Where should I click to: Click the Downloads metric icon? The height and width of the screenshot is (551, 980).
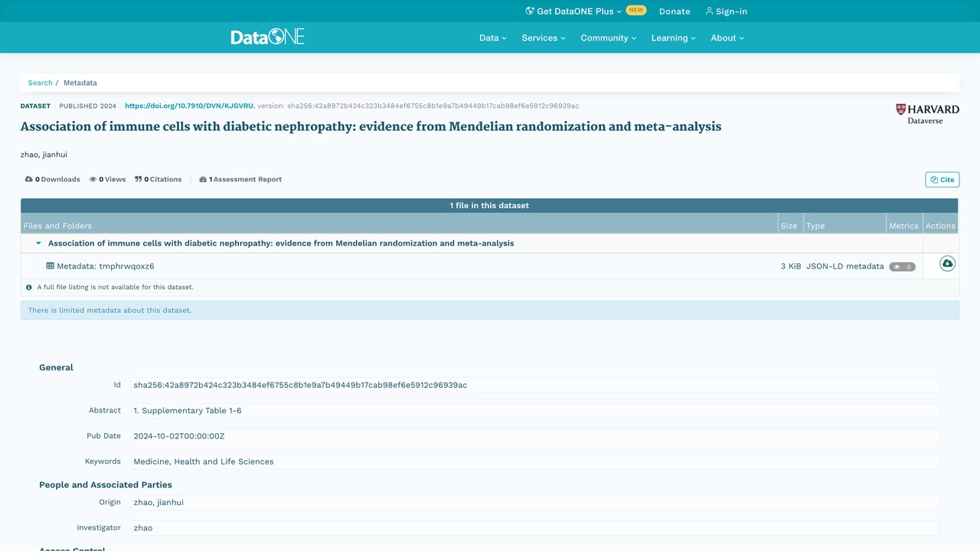pyautogui.click(x=29, y=179)
